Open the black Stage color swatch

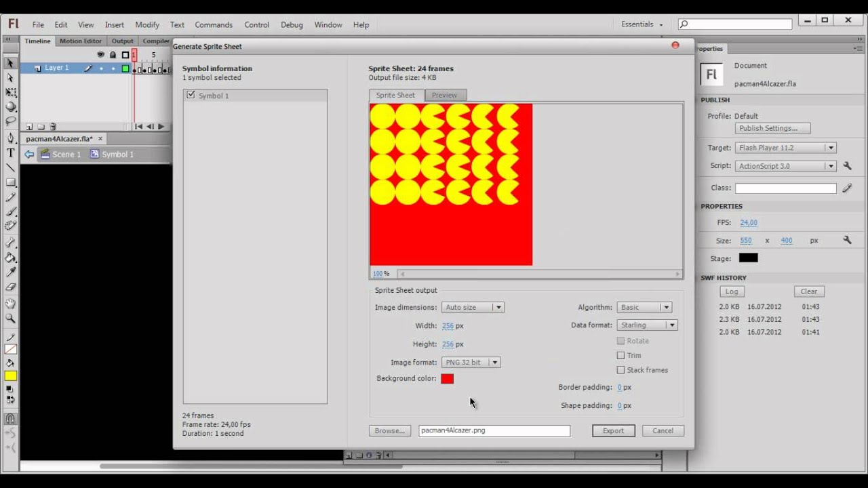(748, 258)
